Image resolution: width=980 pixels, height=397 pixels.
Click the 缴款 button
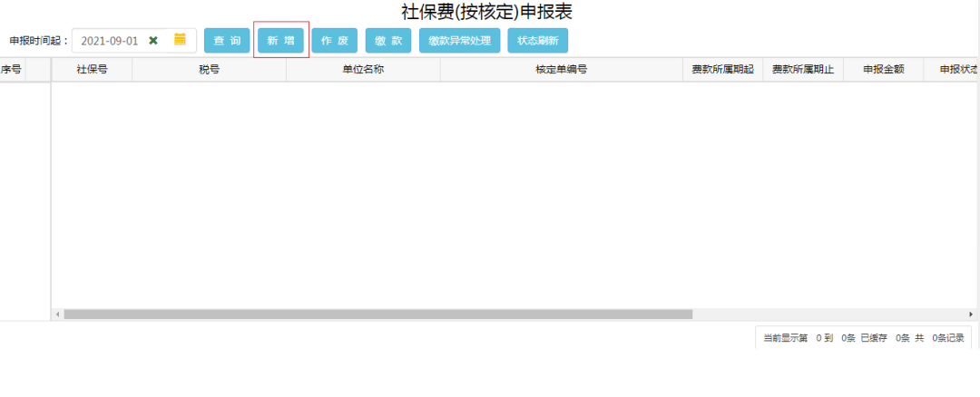click(x=388, y=41)
